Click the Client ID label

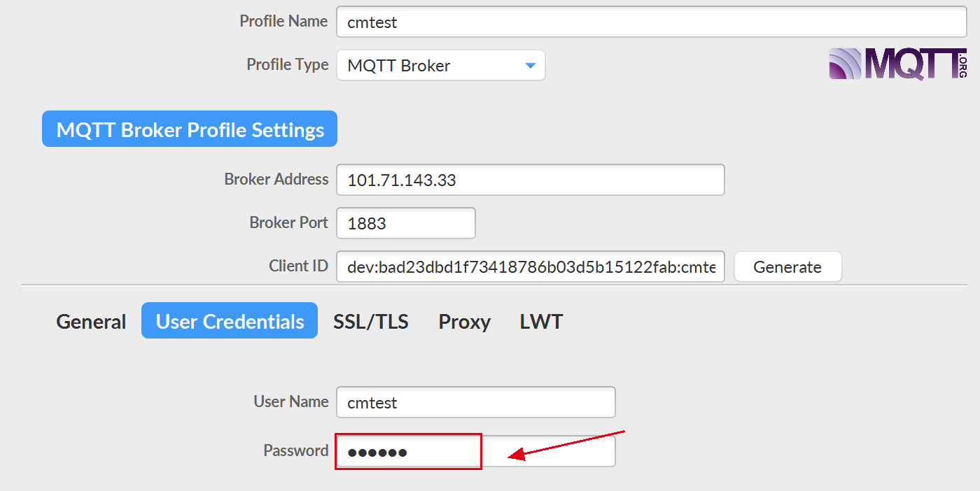click(x=298, y=266)
